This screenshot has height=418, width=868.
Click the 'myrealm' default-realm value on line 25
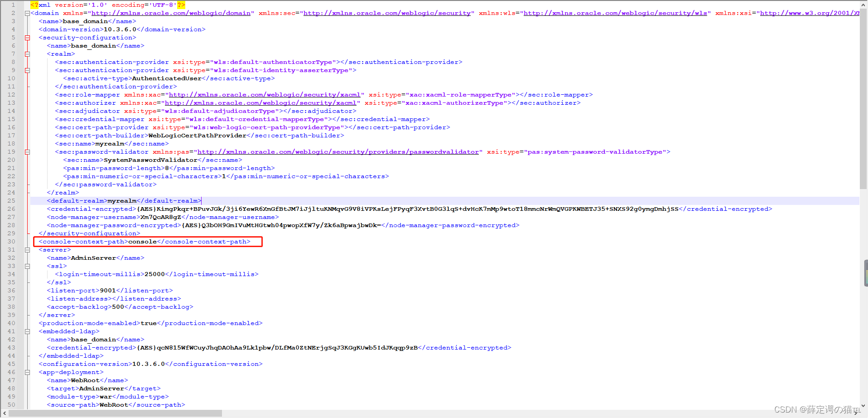(x=122, y=201)
